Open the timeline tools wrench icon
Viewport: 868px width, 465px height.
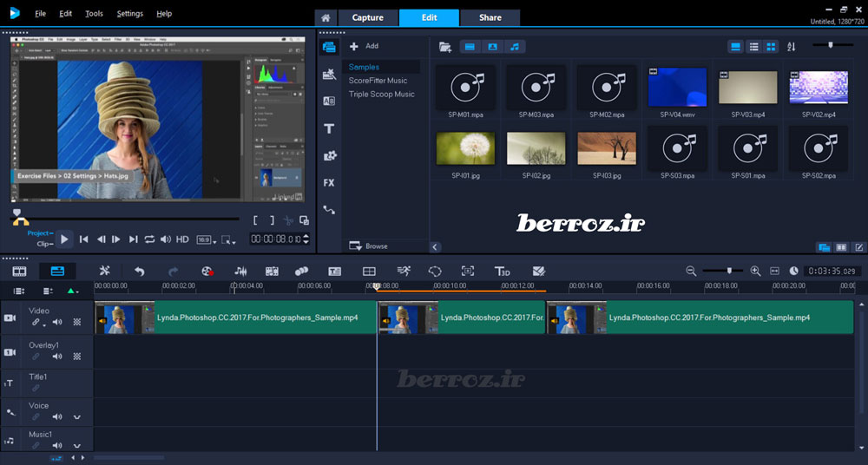coord(105,271)
